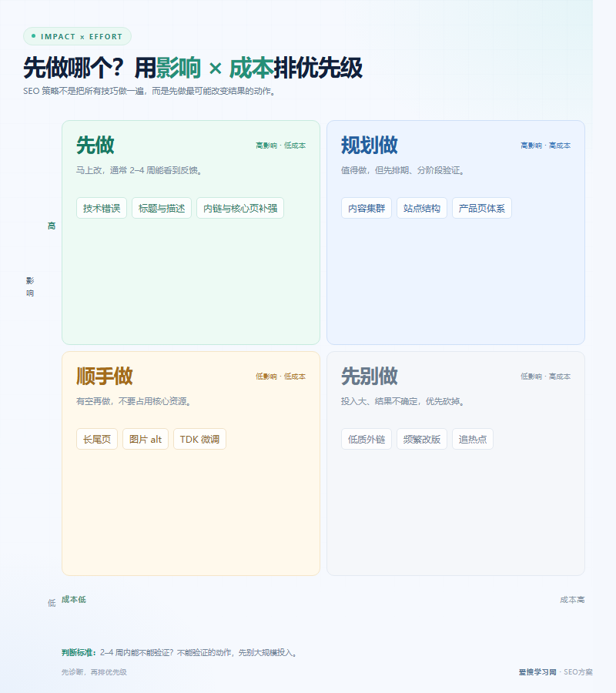The width and height of the screenshot is (616, 693).
Task: Click the 高 label on the impact axis
Action: (52, 226)
